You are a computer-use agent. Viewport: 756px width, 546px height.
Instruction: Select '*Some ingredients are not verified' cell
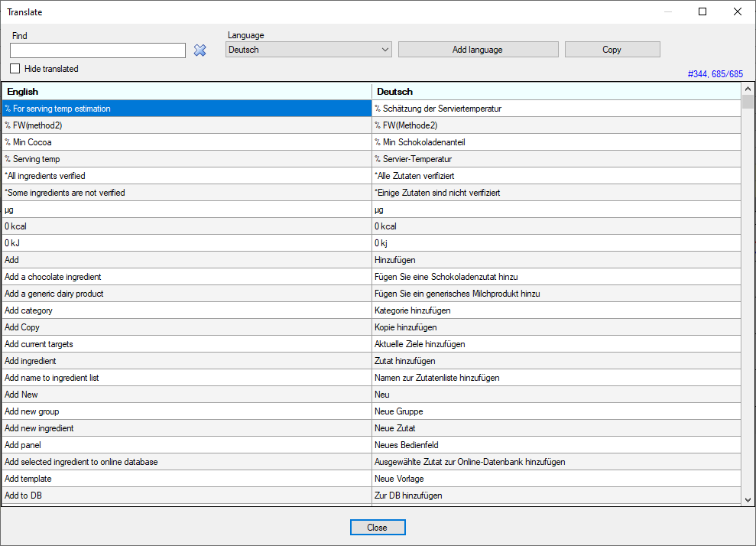(187, 193)
